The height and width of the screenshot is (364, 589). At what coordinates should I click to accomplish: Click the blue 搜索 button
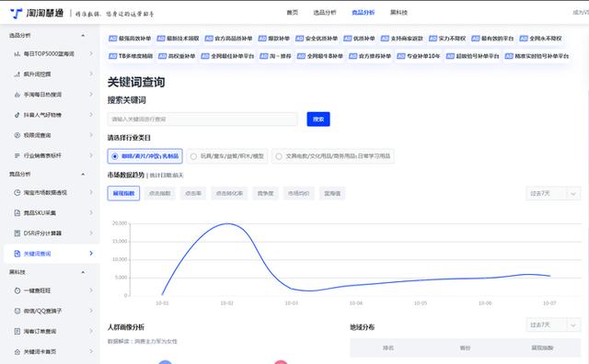click(x=318, y=119)
